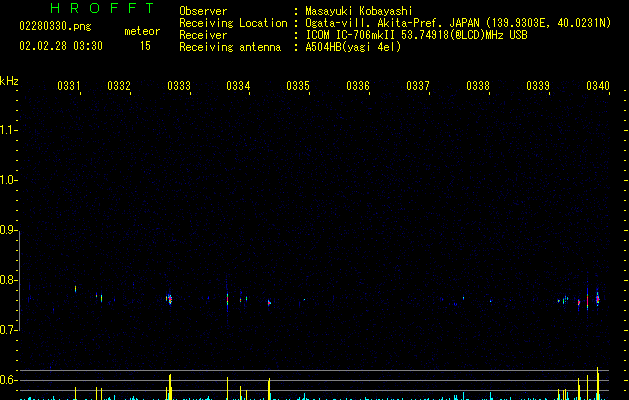Click the 0.7 kHz axis label
The width and height of the screenshot is (629, 400).
tap(8, 330)
